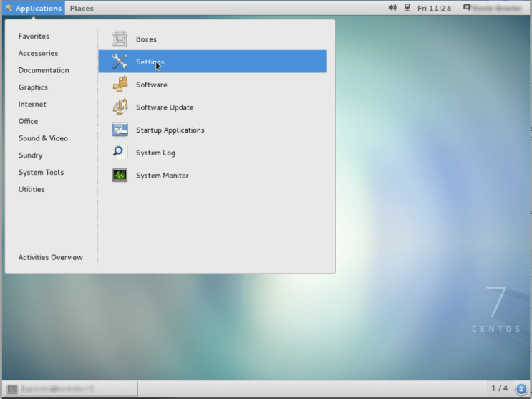Click the terminal window button in taskbar
532x399 pixels.
tap(71, 388)
